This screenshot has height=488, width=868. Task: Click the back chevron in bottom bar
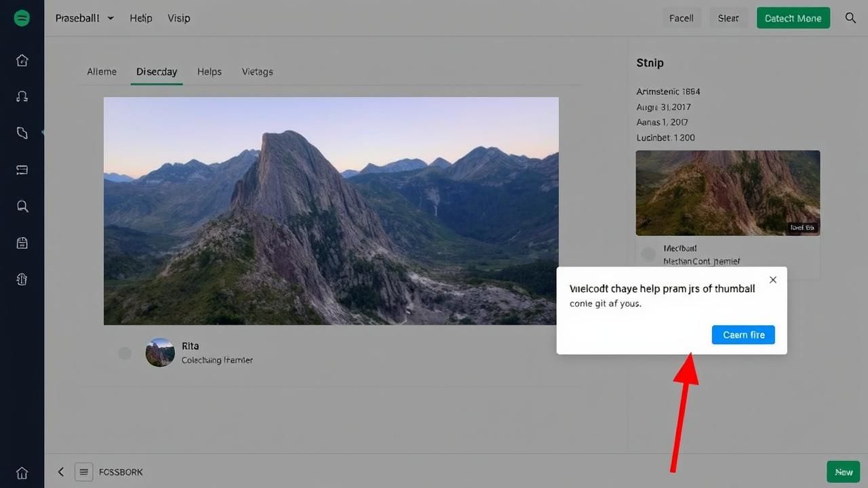coord(61,472)
